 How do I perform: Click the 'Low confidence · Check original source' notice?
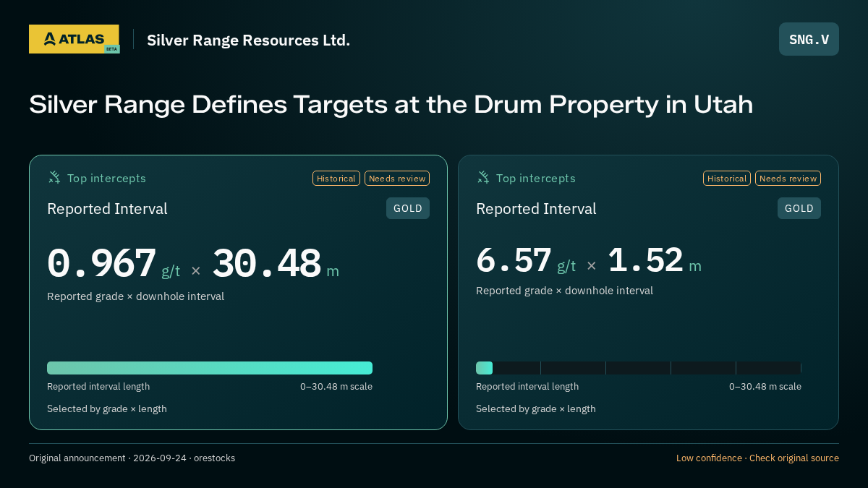pos(757,458)
